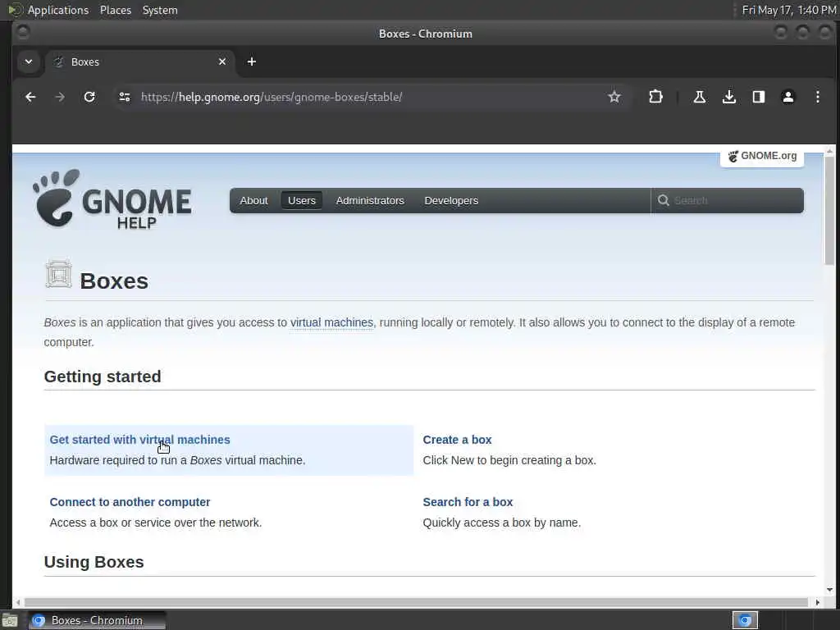Screen dimensions: 840x630
Task: Open the About section
Action: 253,200
